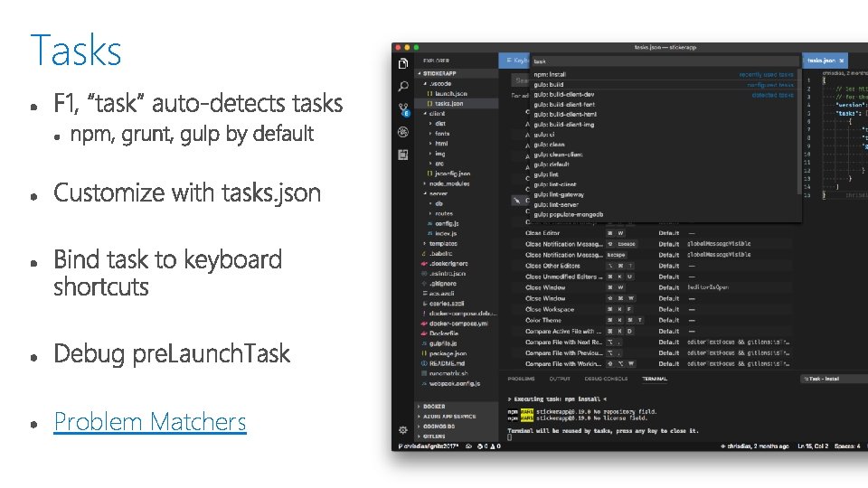Image resolution: width=868 pixels, height=488 pixels.
Task: Open the Extensions view in the activity bar
Action: (403, 155)
